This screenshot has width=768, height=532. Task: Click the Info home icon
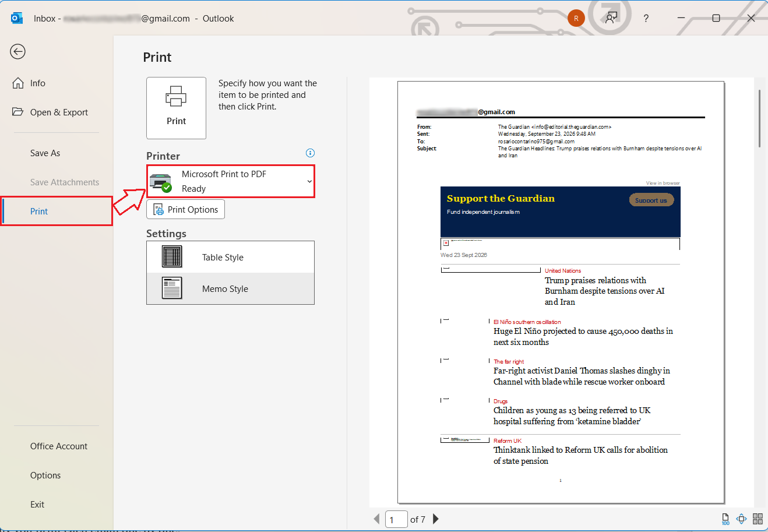pos(18,83)
